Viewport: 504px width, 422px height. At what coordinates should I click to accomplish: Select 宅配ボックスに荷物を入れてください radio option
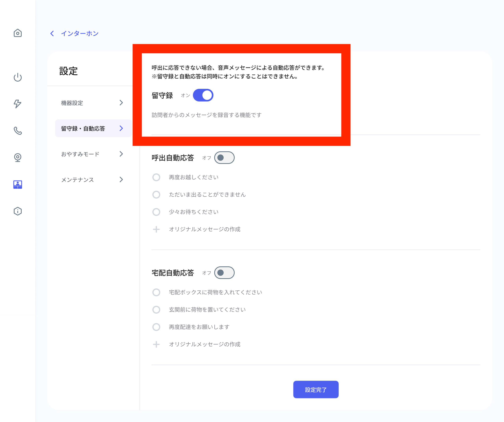pos(156,293)
